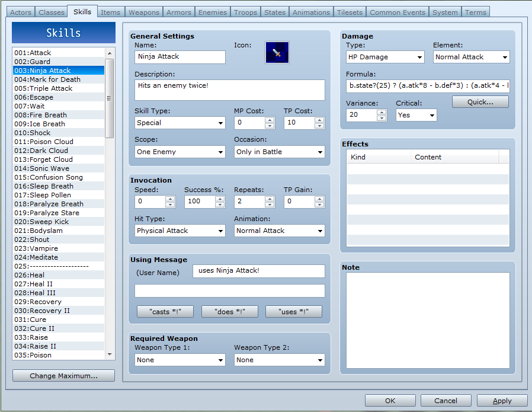Click the "casts *!" message button
Screen dimensions: 532x412
[x=165, y=312]
